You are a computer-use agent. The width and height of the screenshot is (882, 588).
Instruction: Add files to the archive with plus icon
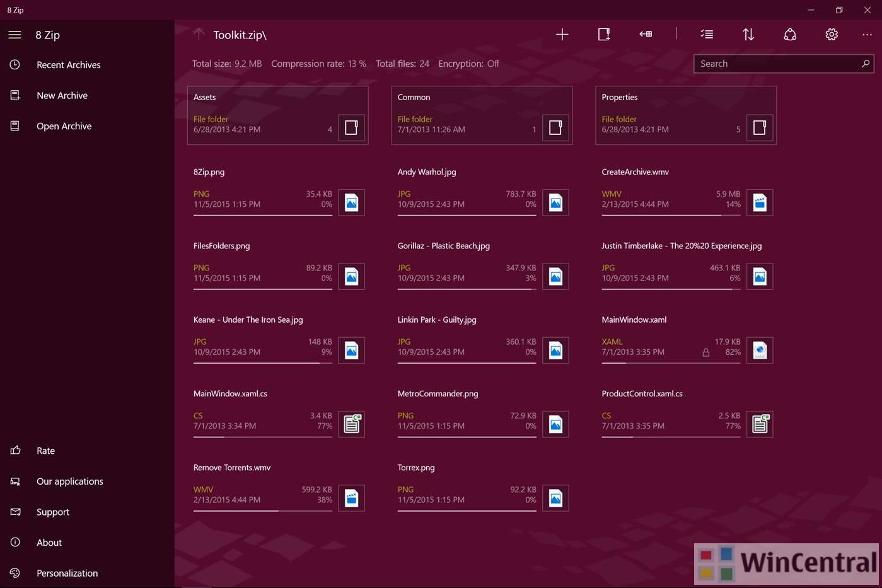pos(561,34)
